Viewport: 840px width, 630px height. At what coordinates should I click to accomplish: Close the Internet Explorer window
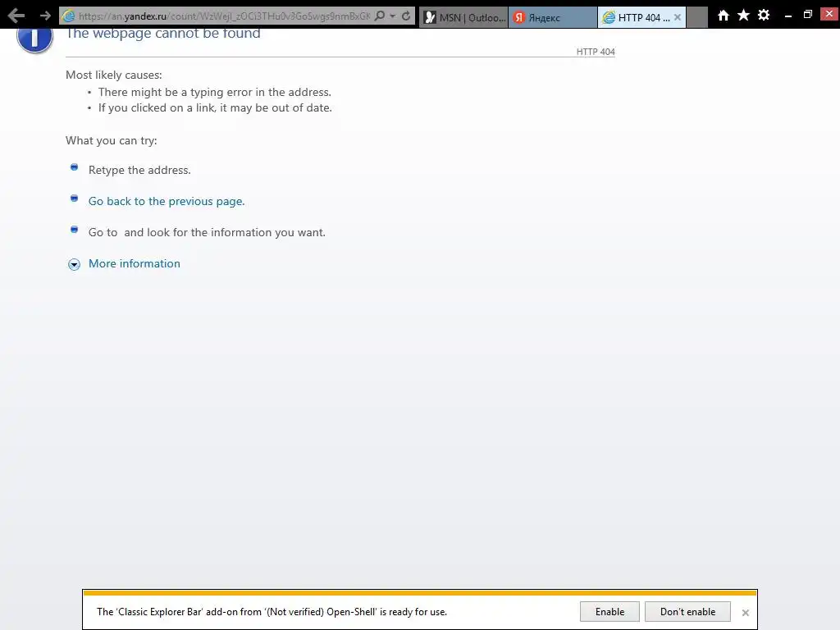coord(829,13)
